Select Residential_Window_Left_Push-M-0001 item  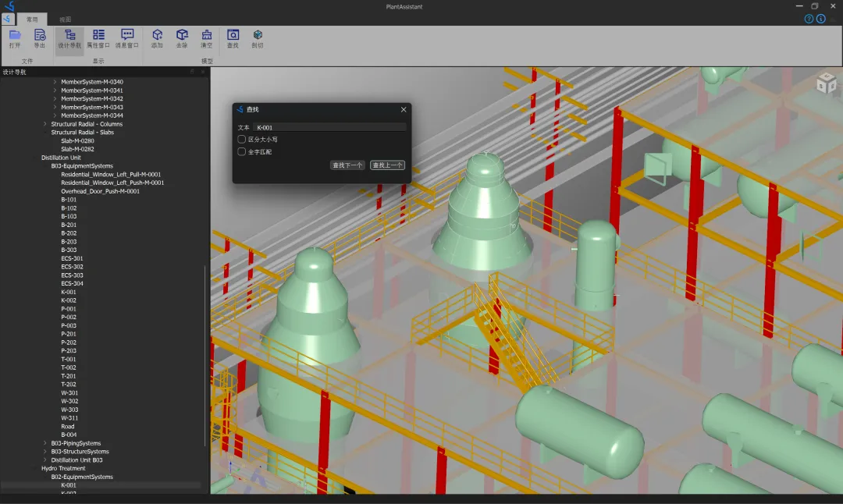coord(112,183)
